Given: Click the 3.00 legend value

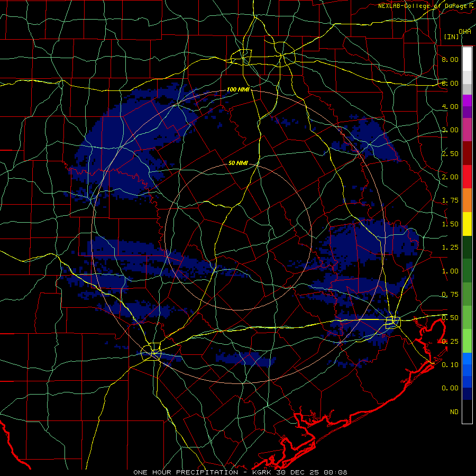Looking at the screenshot, I should point(450,130).
